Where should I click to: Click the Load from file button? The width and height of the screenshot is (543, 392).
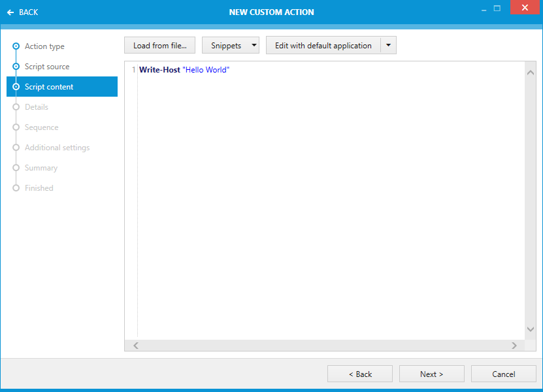[159, 45]
